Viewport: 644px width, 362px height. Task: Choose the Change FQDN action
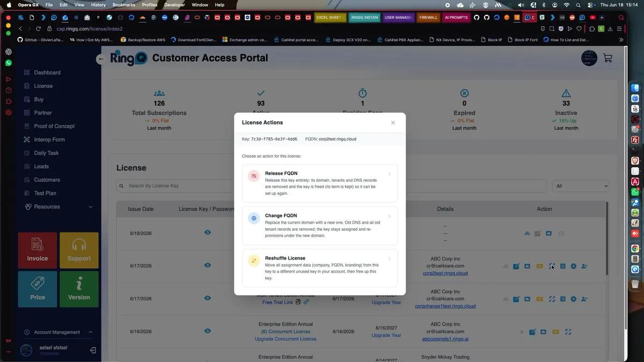coord(320,225)
